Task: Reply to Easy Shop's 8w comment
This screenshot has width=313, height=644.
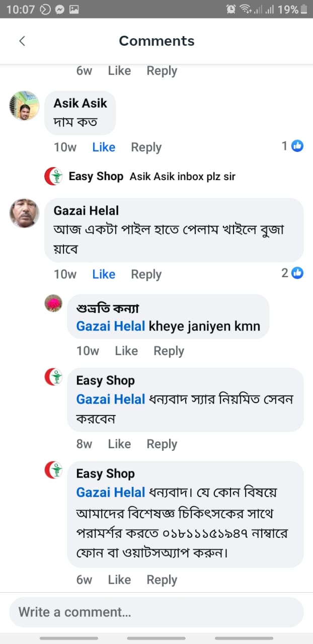Action: pos(162,444)
